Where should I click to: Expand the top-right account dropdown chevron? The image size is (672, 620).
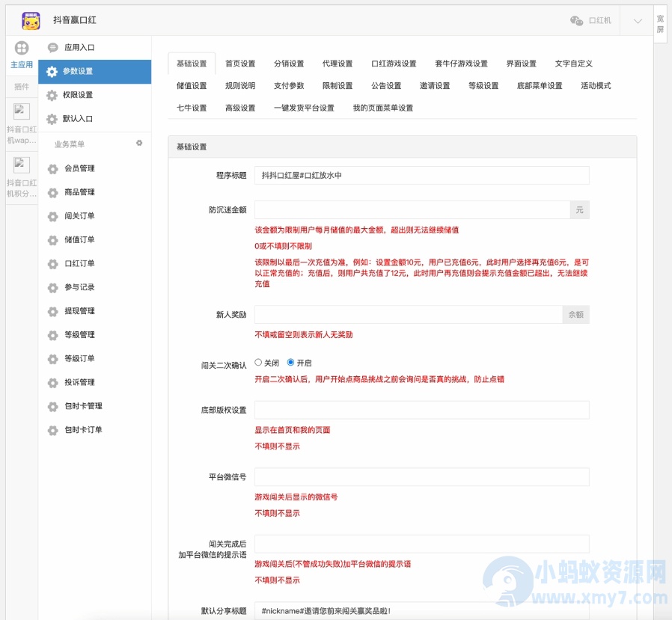(x=638, y=21)
